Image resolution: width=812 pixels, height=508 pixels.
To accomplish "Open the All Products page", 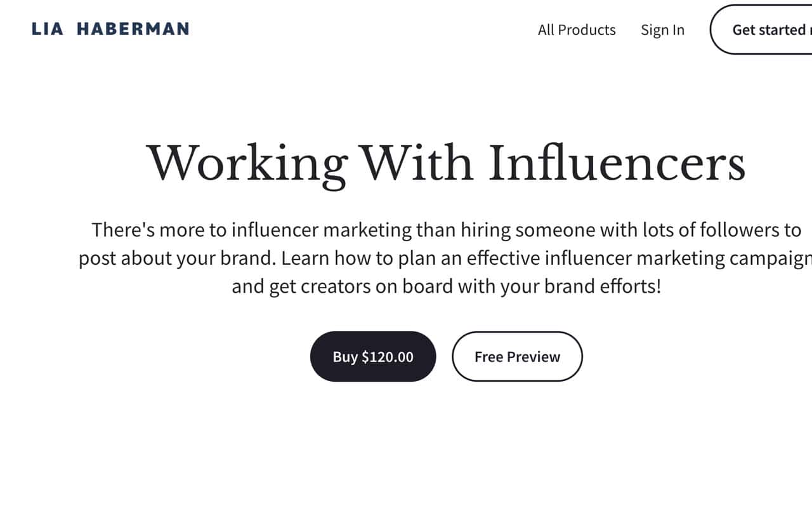I will click(x=576, y=30).
